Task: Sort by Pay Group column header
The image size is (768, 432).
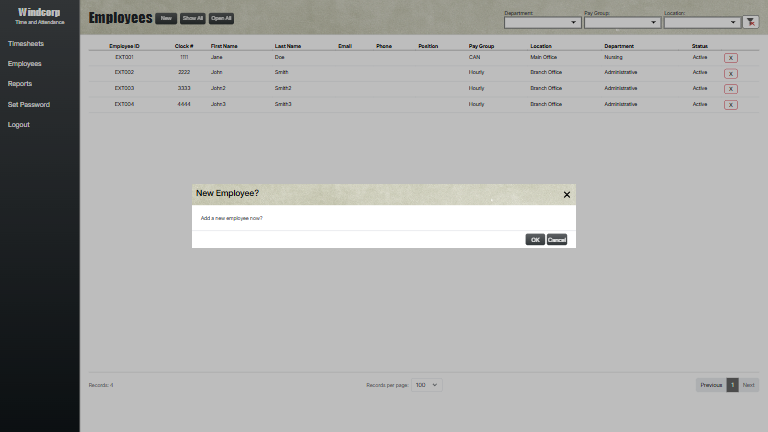Action: tap(481, 46)
